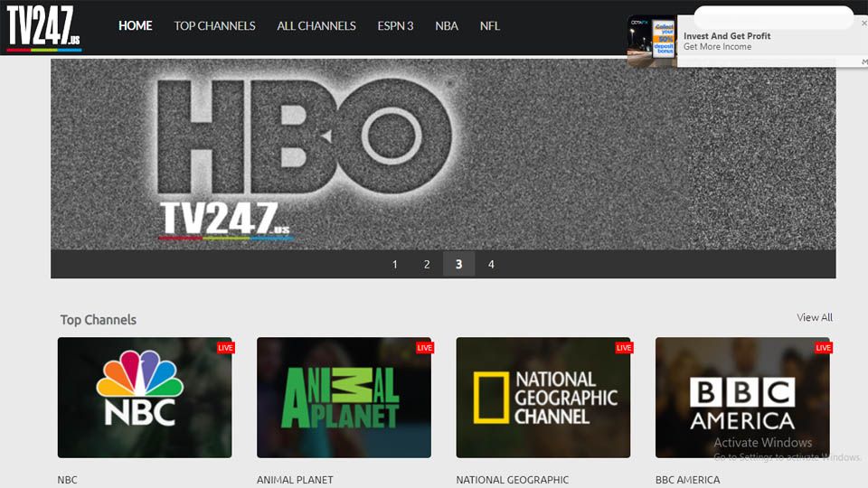Click LIVE badge on Animal Planet card
868x488 pixels.
(425, 347)
